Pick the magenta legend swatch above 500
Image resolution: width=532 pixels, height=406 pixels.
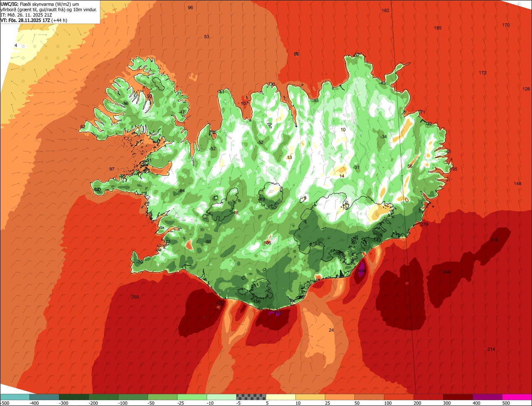(x=517, y=397)
